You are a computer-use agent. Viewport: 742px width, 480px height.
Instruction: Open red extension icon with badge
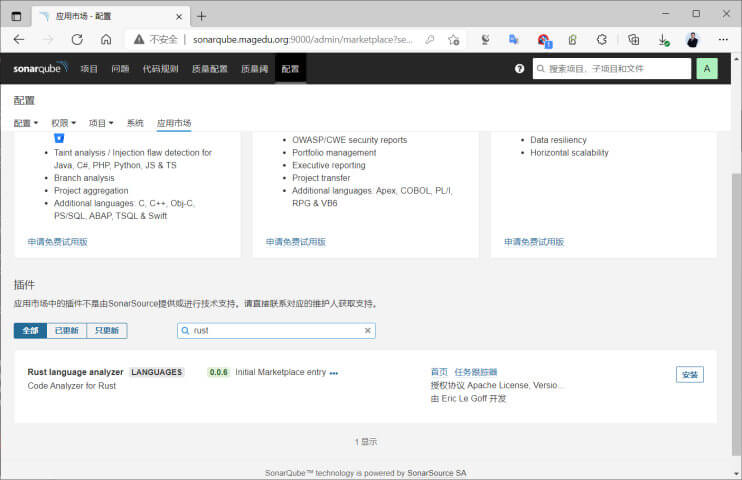pyautogui.click(x=544, y=40)
